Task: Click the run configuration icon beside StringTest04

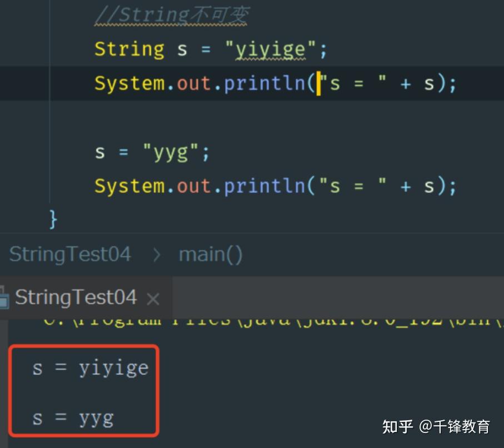Action: (3, 298)
